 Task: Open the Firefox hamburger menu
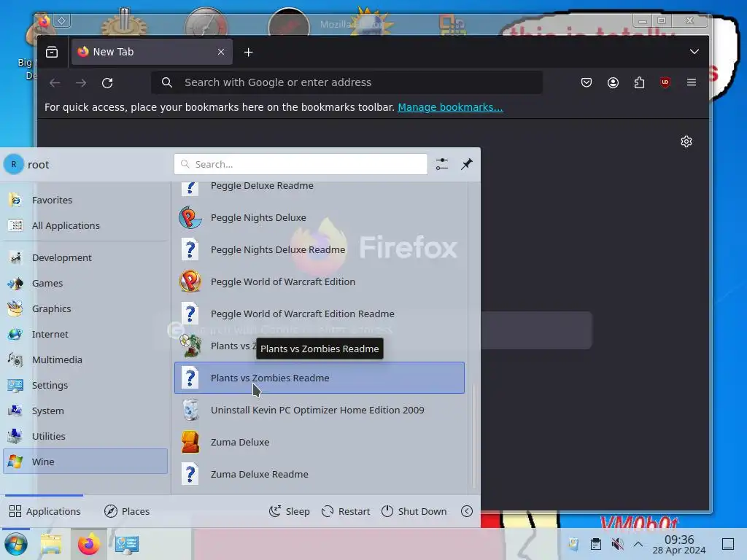coord(692,83)
